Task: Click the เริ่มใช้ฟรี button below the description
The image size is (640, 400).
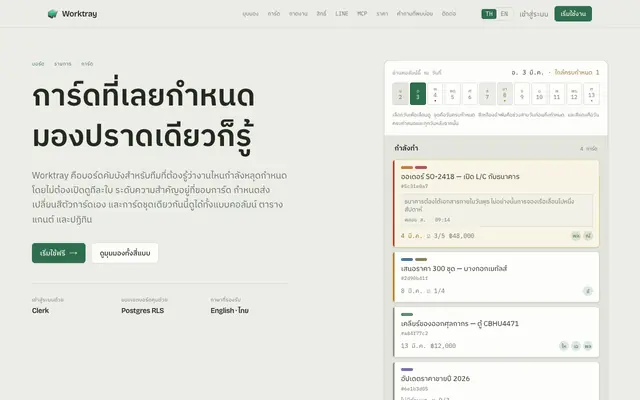Action: (59, 253)
